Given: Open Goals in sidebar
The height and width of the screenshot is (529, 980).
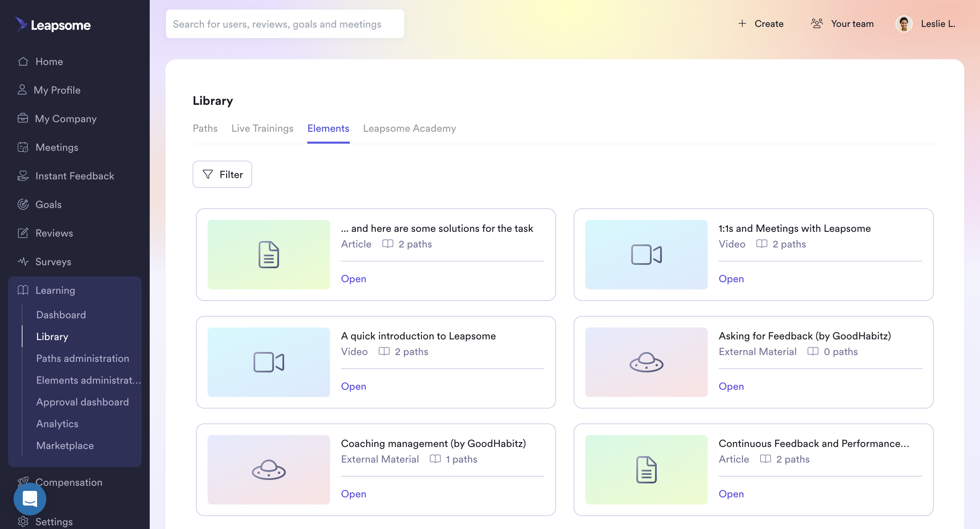Looking at the screenshot, I should 39,204.
